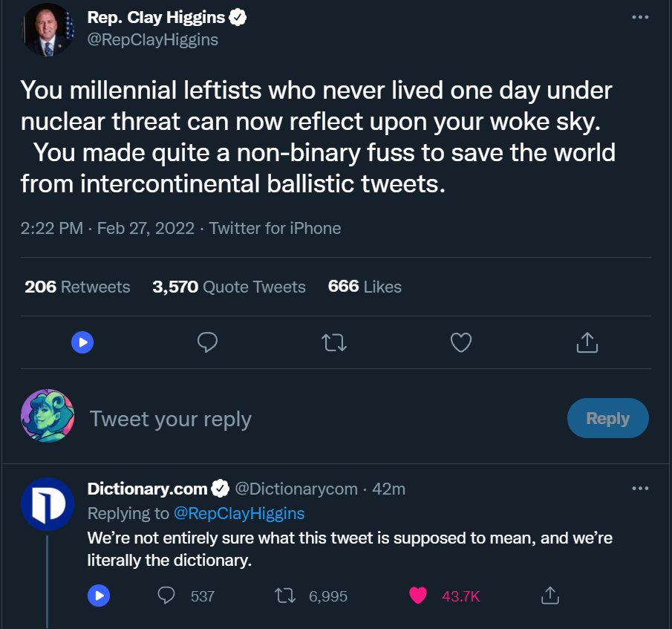Like the Rep. Clay Higgins tweet
This screenshot has width=672, height=629.
(x=461, y=342)
